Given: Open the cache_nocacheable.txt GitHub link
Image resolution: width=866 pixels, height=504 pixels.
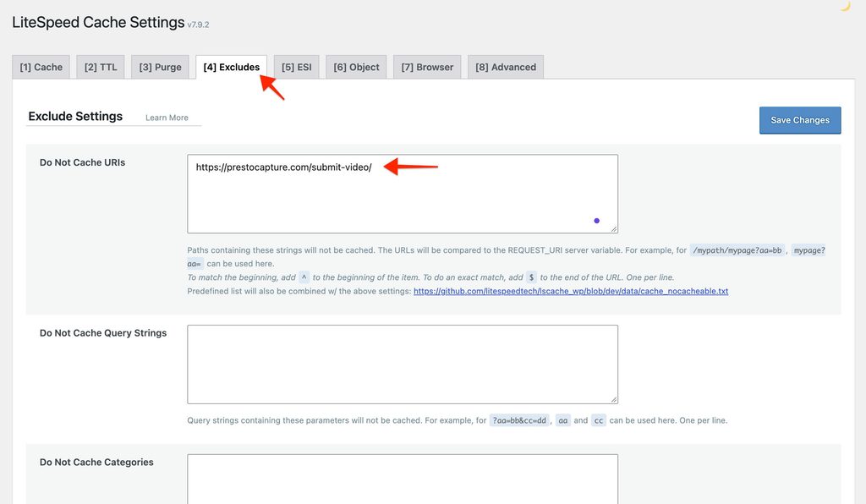Looking at the screenshot, I should pos(571,291).
